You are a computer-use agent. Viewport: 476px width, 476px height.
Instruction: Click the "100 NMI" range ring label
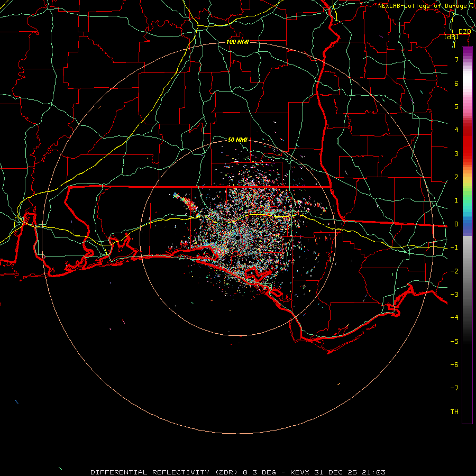237,42
